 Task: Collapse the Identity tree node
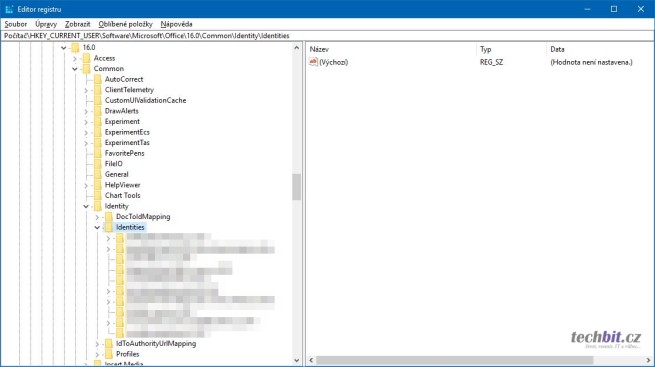[x=86, y=206]
